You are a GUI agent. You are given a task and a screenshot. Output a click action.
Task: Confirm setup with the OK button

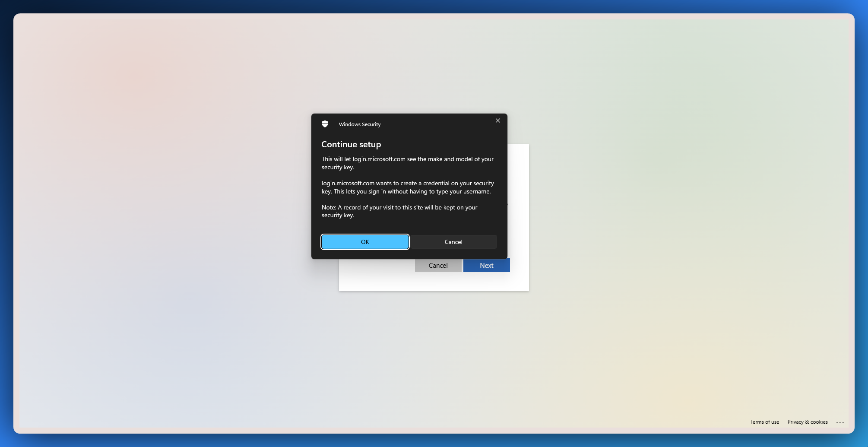(365, 242)
